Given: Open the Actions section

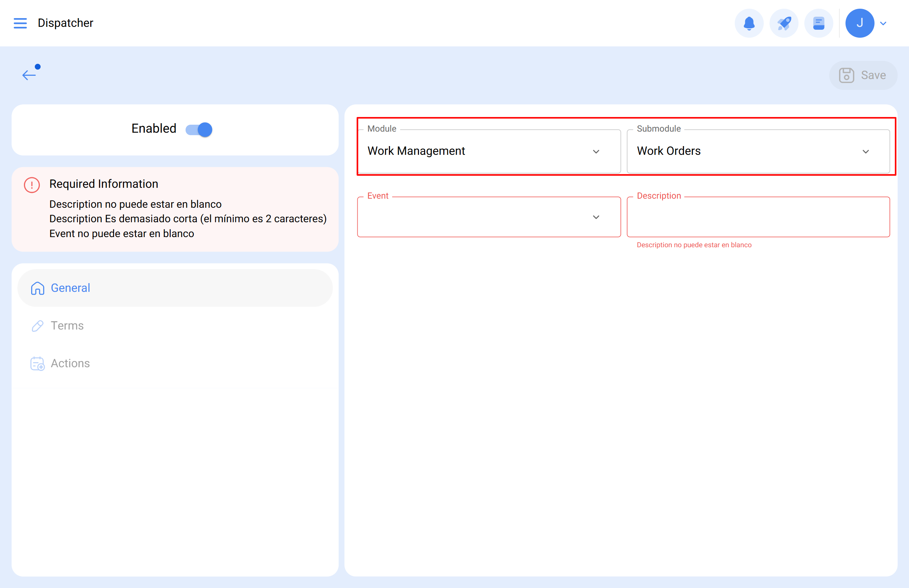Looking at the screenshot, I should coord(70,364).
